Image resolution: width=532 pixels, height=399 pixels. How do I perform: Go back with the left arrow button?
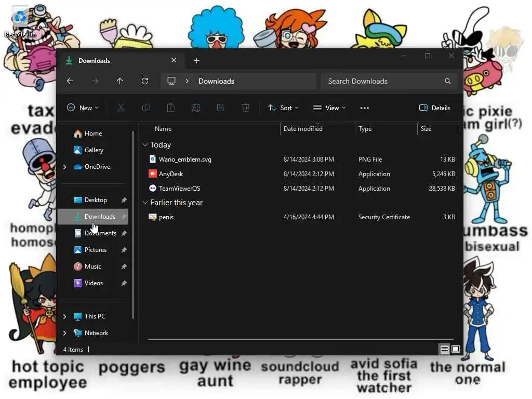tap(70, 81)
